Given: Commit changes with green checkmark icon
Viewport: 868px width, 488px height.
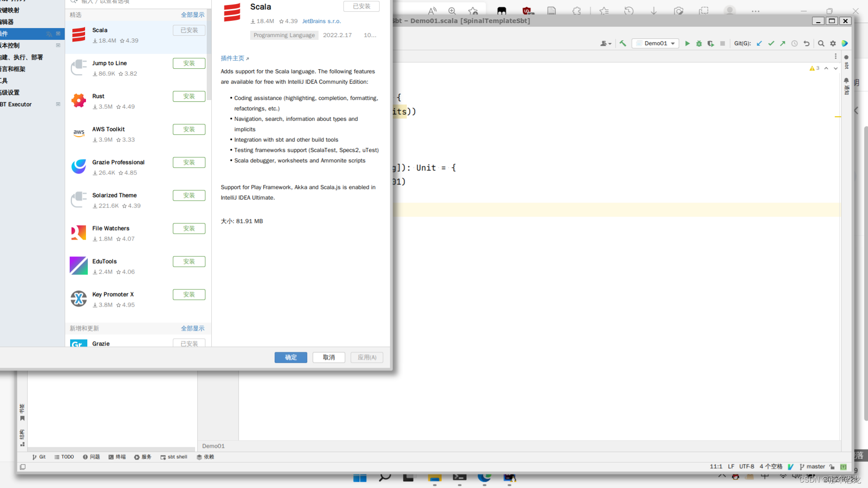Looking at the screenshot, I should [x=771, y=43].
